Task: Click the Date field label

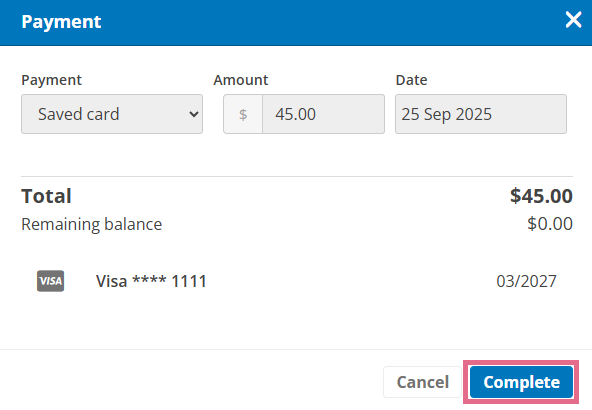Action: click(411, 80)
